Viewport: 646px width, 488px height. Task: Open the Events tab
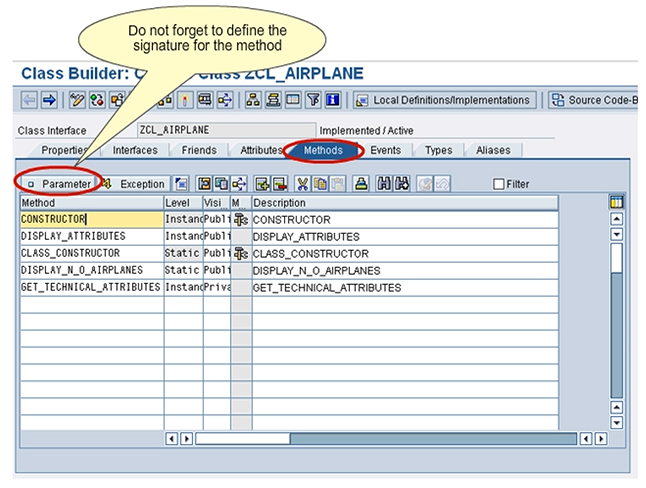pos(385,151)
